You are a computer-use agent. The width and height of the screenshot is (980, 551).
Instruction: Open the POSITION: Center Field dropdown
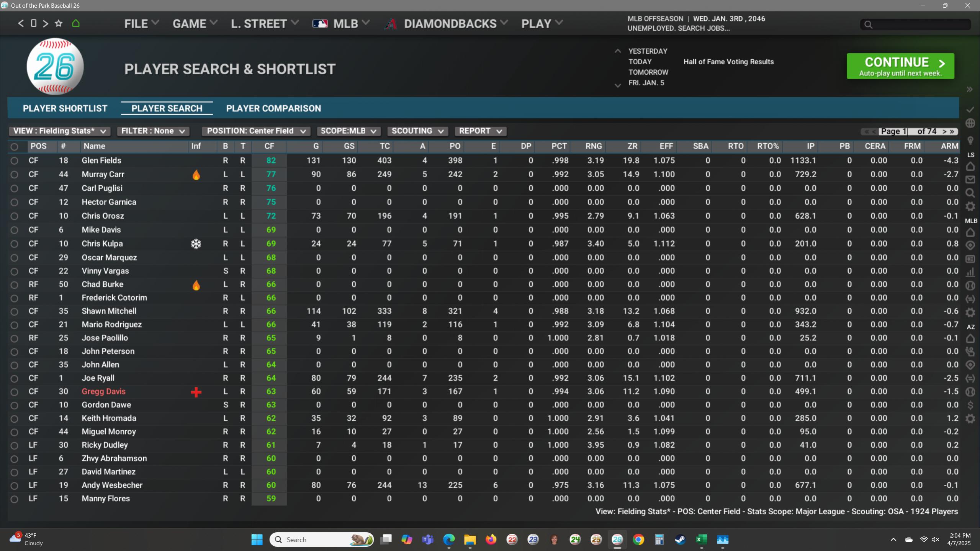[x=256, y=131]
